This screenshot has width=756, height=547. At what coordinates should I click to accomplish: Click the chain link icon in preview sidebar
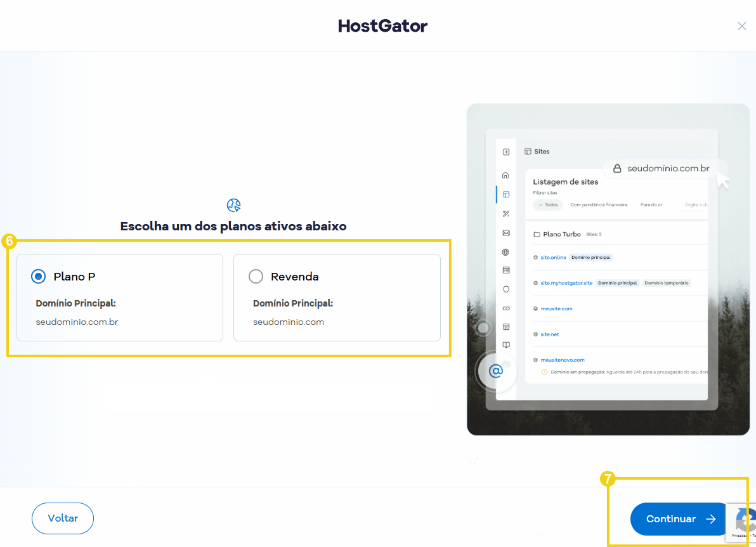[x=505, y=308]
